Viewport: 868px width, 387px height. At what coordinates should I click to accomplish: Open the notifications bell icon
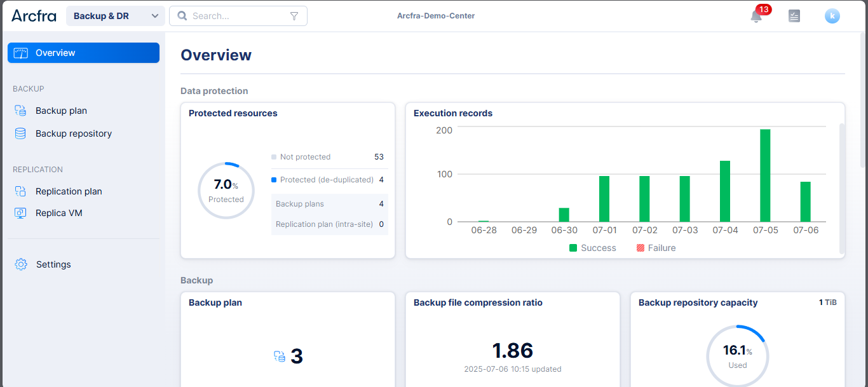pos(756,17)
